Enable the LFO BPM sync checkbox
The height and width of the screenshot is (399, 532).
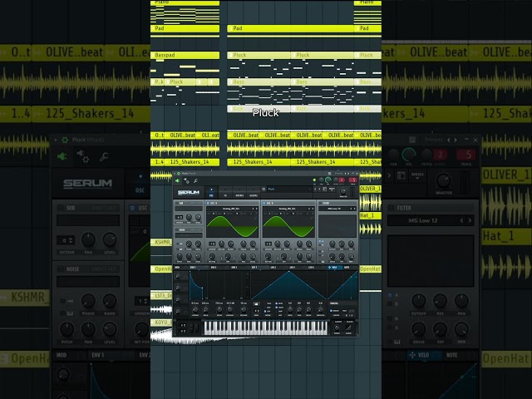point(277,303)
